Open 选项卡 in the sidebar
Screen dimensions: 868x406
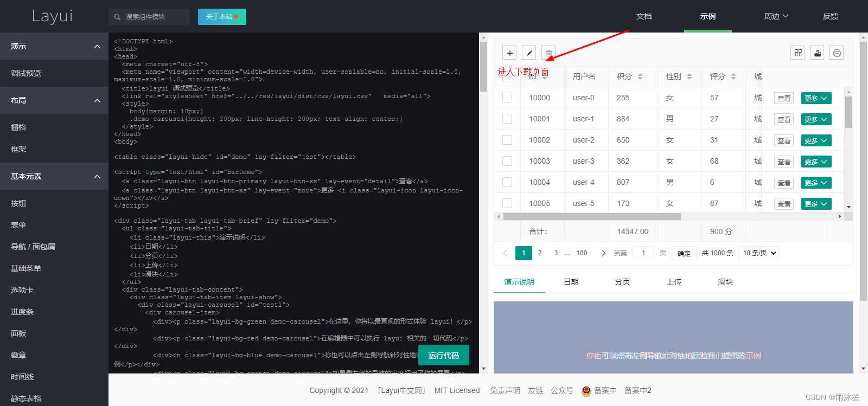point(54,290)
